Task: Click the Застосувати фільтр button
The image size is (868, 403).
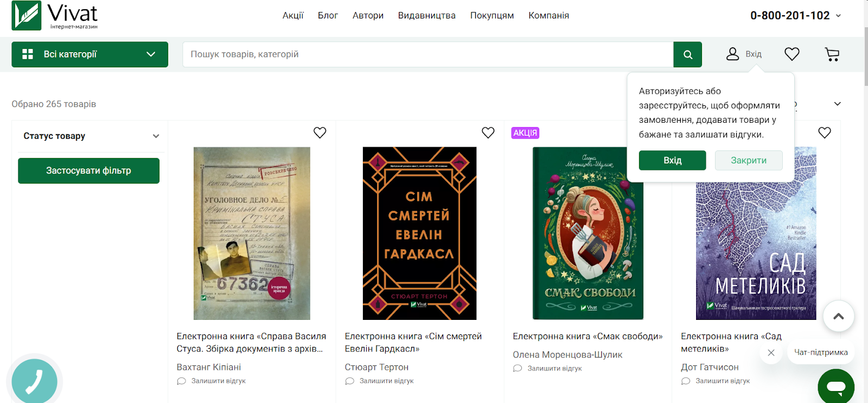Action: click(88, 171)
